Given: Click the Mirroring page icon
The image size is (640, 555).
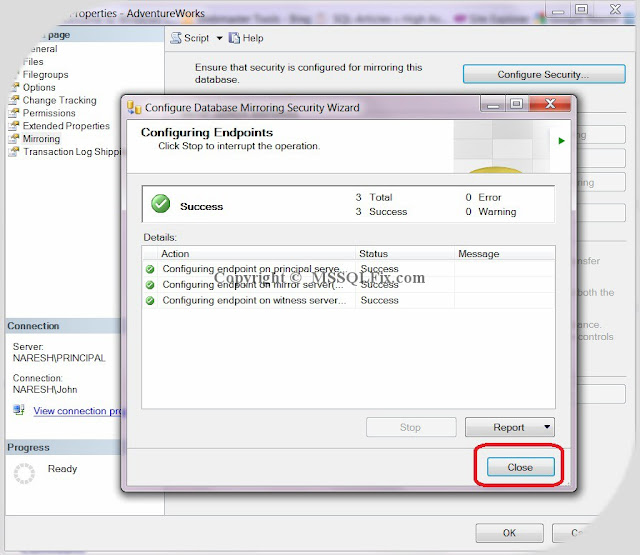Looking at the screenshot, I should click(15, 138).
